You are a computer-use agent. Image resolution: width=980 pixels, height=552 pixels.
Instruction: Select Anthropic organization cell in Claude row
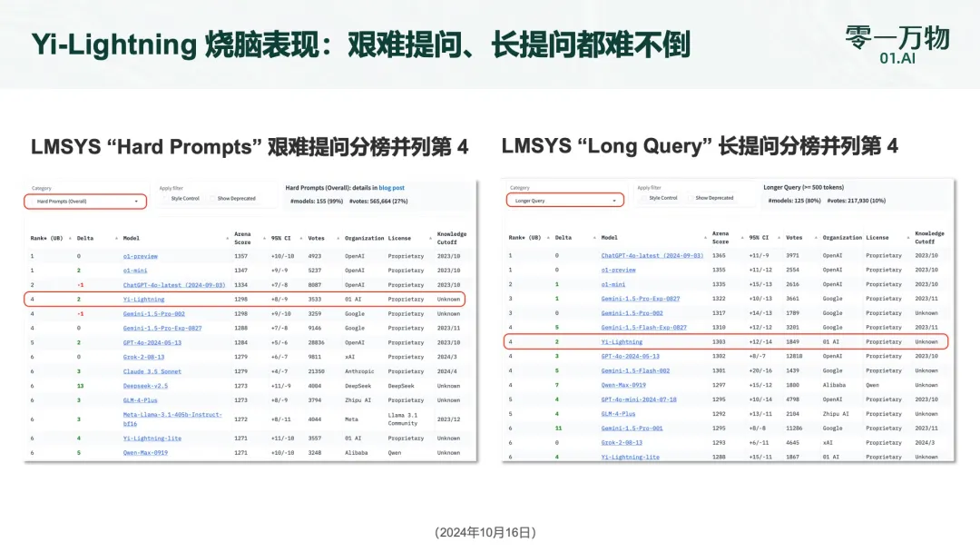(x=359, y=371)
